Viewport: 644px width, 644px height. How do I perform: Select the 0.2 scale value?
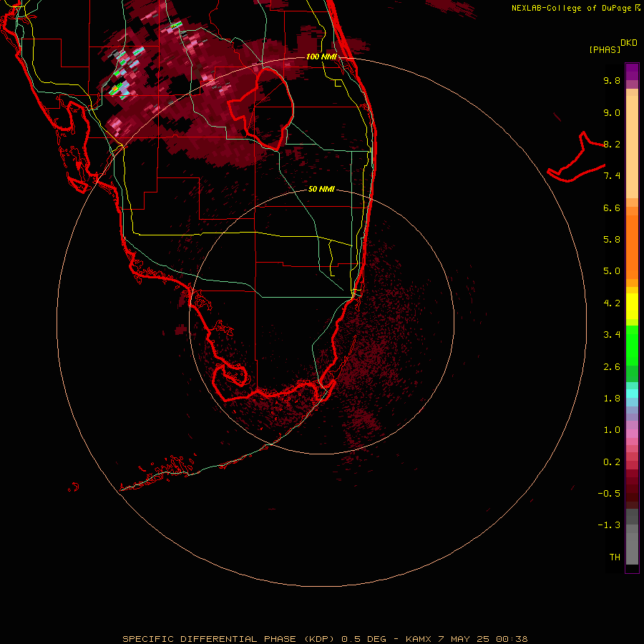click(x=612, y=462)
